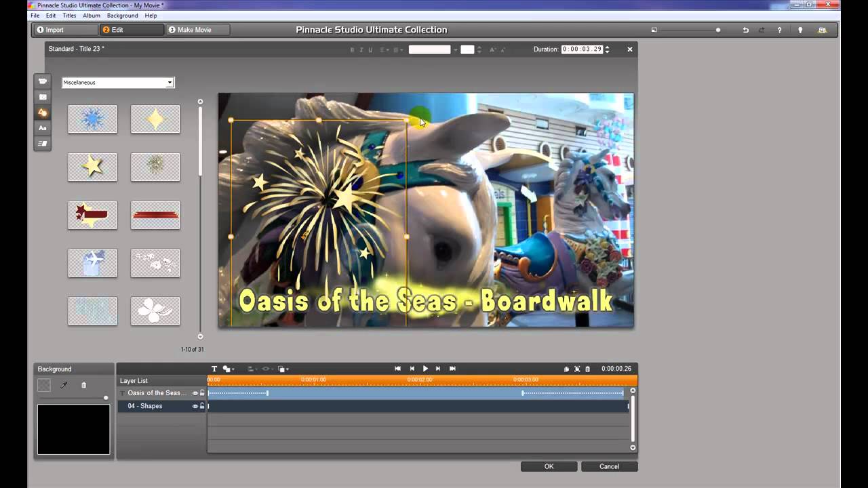Choose the plain red ribbon bar thumbnail

click(x=155, y=215)
